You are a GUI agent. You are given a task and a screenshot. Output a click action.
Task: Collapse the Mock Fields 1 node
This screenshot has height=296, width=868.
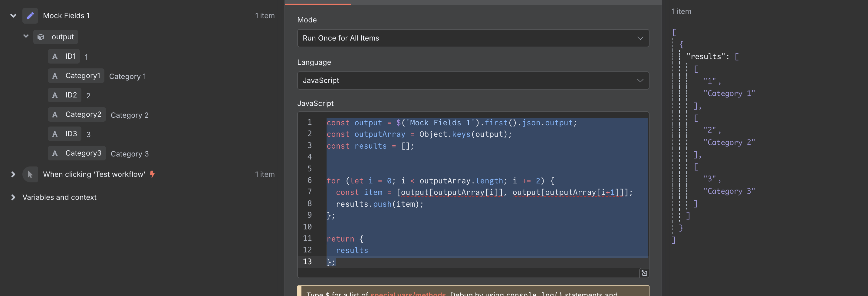pos(13,15)
